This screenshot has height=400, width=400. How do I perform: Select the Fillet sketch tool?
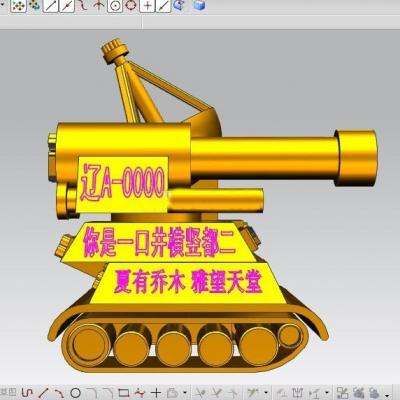[x=92, y=393]
